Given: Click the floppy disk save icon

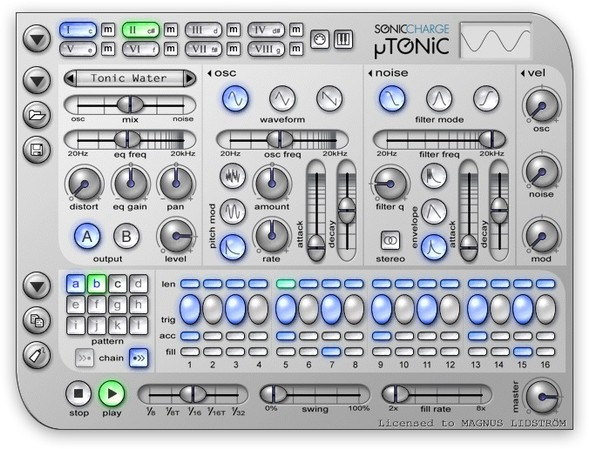Looking at the screenshot, I should [x=37, y=150].
